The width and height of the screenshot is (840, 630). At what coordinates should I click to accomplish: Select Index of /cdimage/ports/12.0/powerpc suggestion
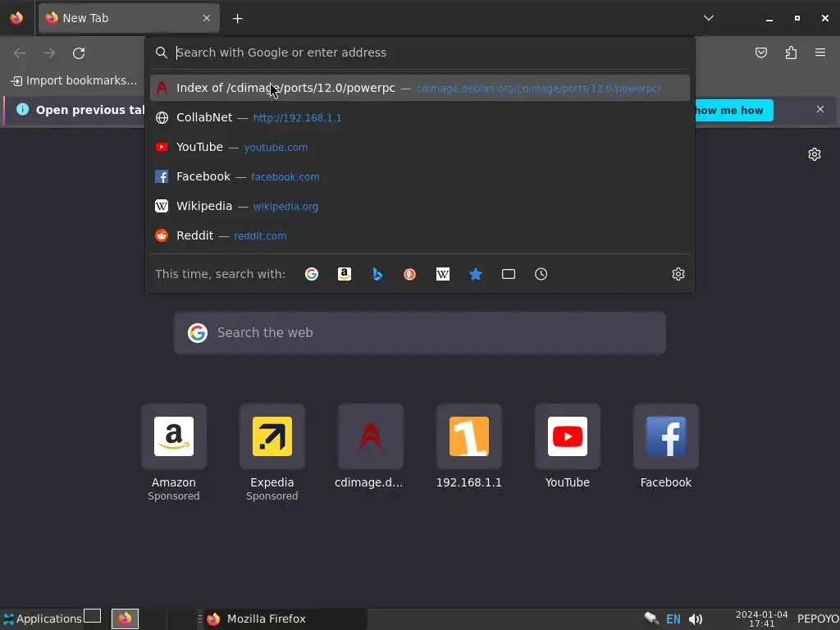click(420, 88)
